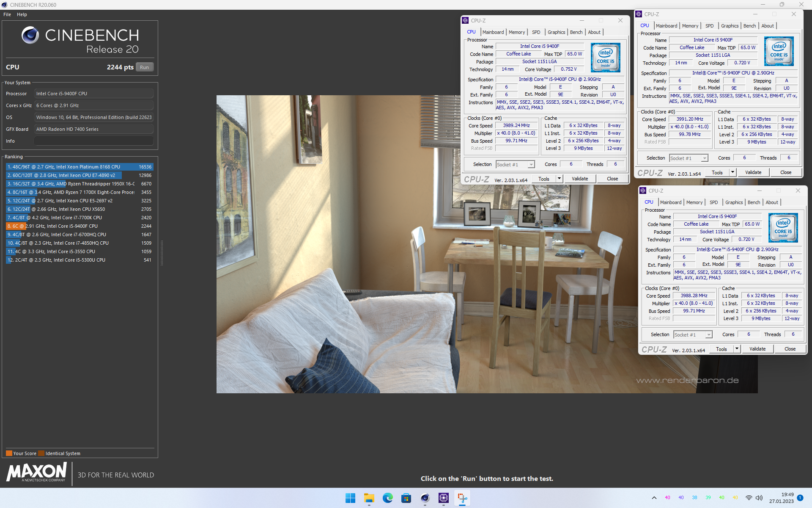This screenshot has width=812, height=508.
Task: Open the Wi-Fi network tray icon
Action: pos(749,498)
